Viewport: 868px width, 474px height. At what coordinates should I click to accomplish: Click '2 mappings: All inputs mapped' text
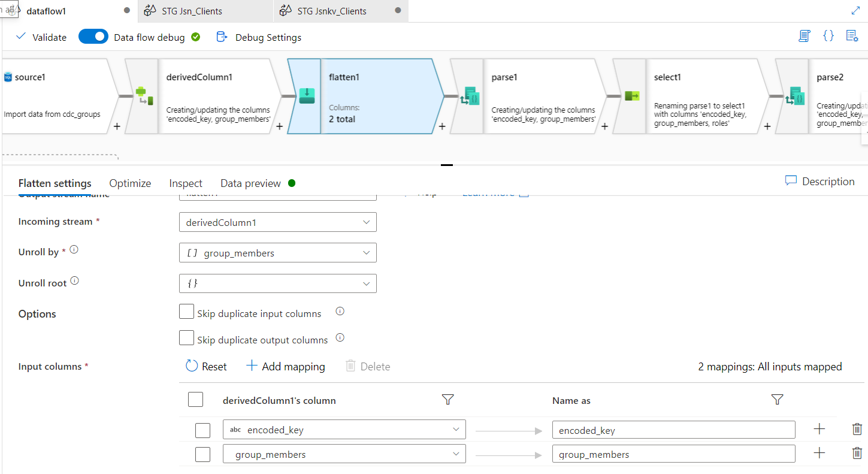tap(770, 367)
